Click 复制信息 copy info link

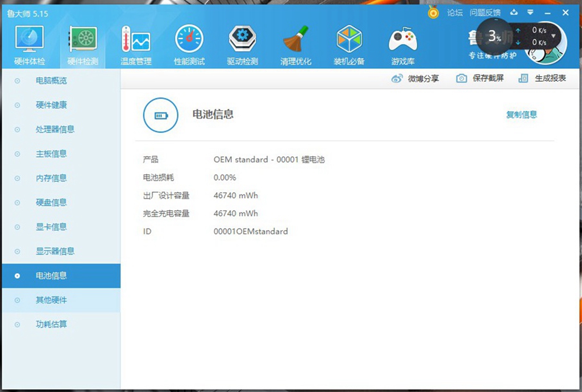pos(522,115)
